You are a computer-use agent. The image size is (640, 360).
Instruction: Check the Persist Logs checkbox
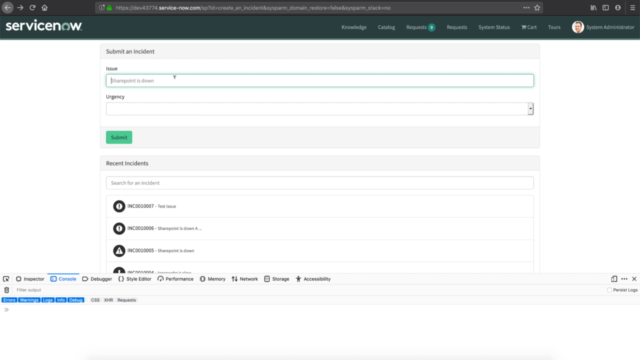(x=609, y=290)
